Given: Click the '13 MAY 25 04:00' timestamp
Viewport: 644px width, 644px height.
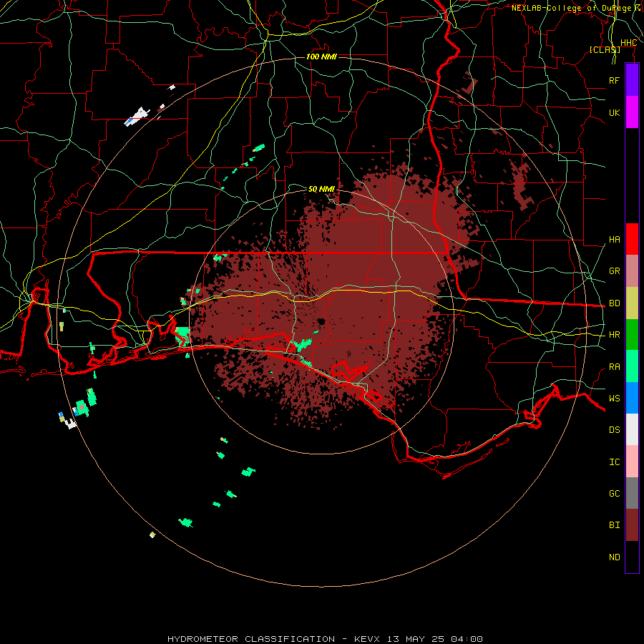Looking at the screenshot, I should coord(434,639).
